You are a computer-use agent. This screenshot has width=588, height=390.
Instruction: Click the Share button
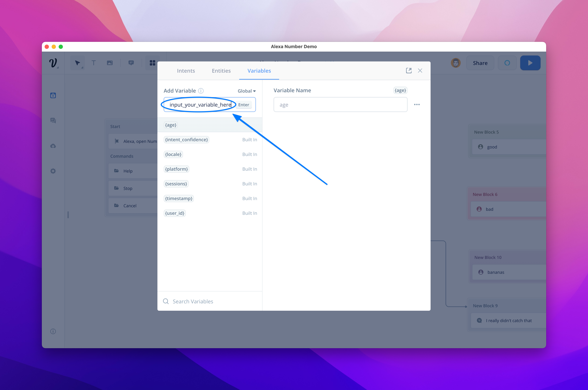pyautogui.click(x=480, y=63)
